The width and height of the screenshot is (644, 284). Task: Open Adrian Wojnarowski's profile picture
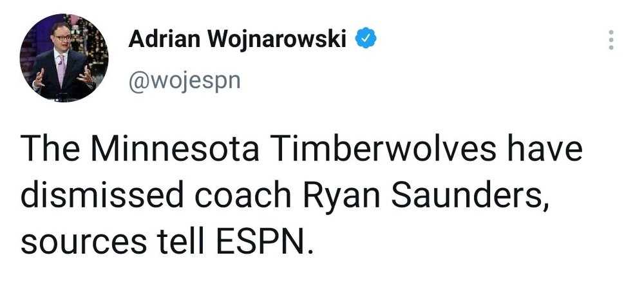coord(64,57)
